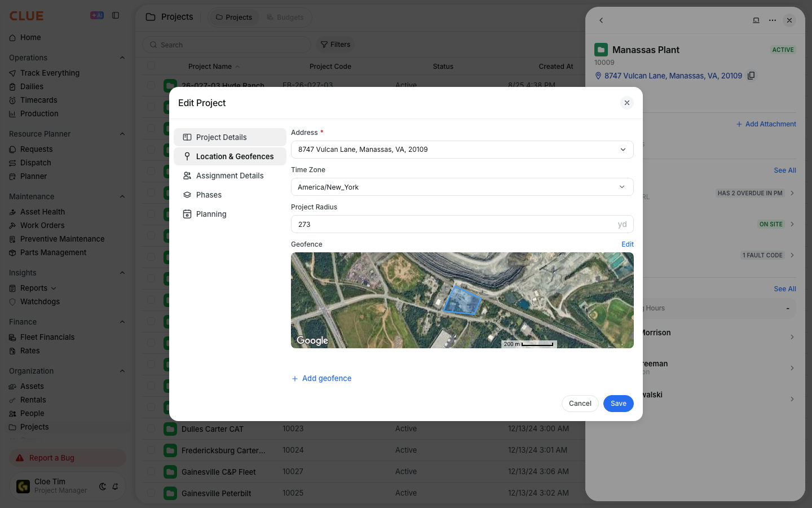
Task: Open the Time Zone dropdown
Action: (x=462, y=187)
